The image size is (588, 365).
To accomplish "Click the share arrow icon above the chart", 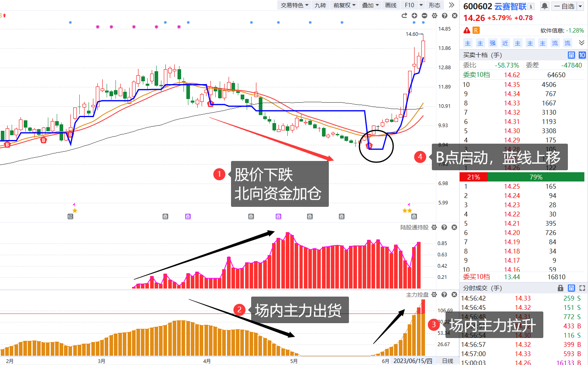I will pyautogui.click(x=404, y=16).
